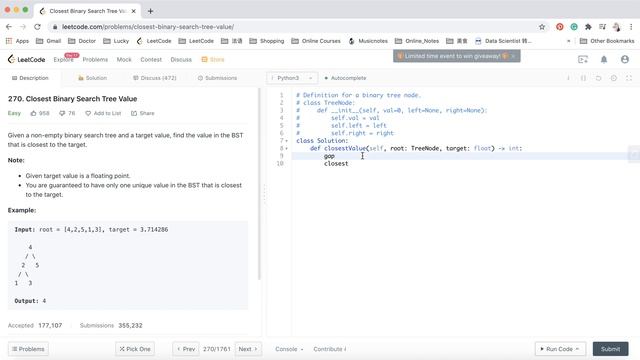Close the Closest Binary Search Tree browser tab
The width and height of the screenshot is (640, 360).
133,11
